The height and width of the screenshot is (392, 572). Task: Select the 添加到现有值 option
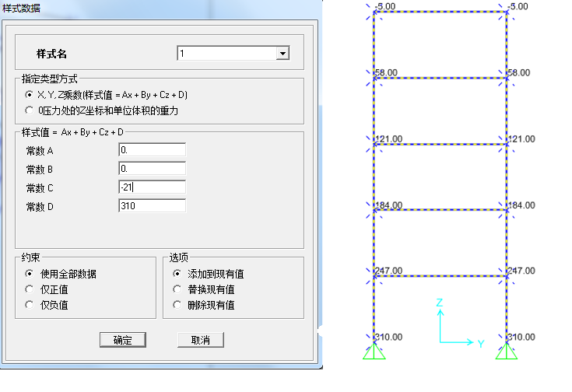point(177,274)
